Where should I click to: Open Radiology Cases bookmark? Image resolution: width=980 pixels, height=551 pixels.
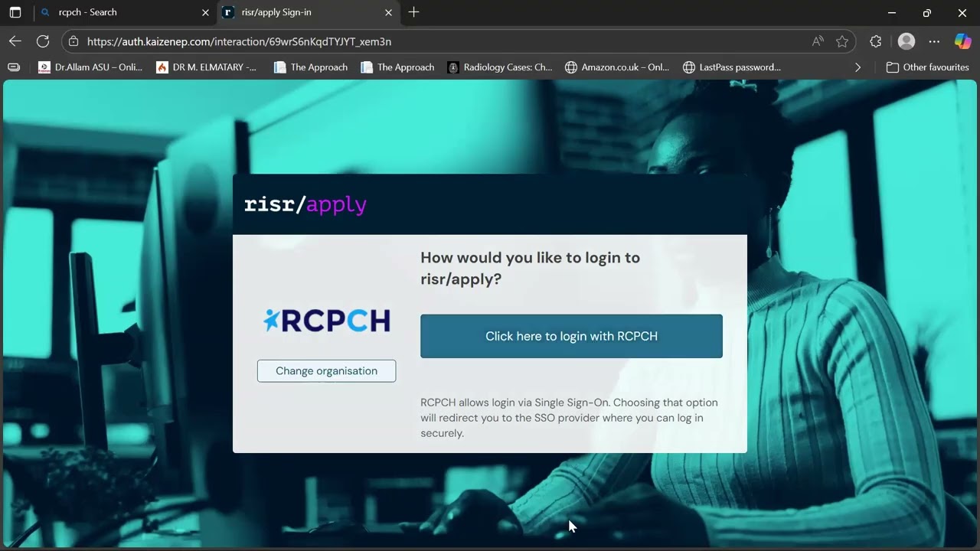(x=500, y=67)
